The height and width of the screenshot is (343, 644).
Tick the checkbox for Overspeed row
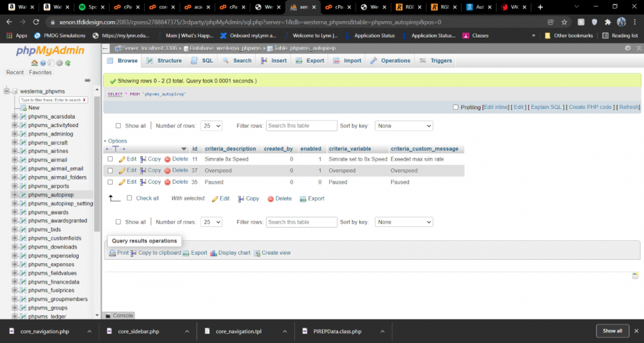110,170
